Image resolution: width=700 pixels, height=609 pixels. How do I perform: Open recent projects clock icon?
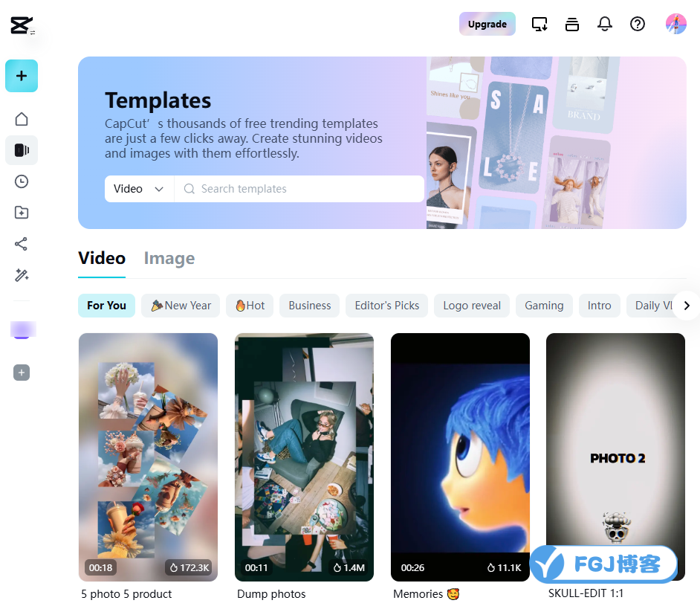pyautogui.click(x=22, y=181)
